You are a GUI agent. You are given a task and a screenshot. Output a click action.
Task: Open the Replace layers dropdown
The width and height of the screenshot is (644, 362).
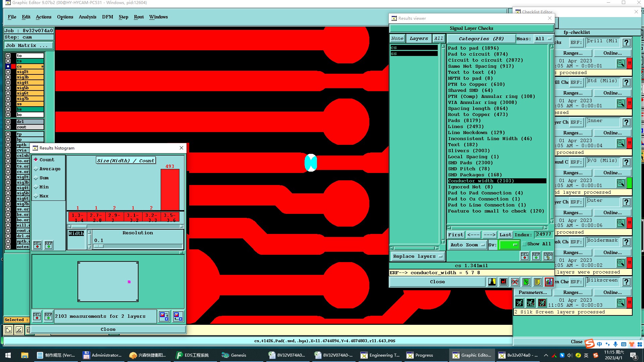[x=418, y=256]
